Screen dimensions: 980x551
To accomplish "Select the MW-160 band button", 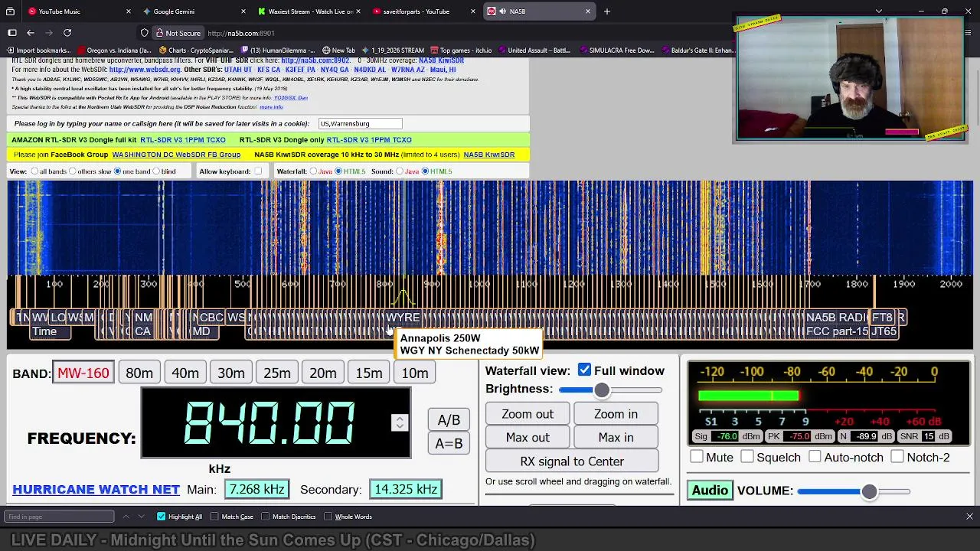I will point(83,373).
